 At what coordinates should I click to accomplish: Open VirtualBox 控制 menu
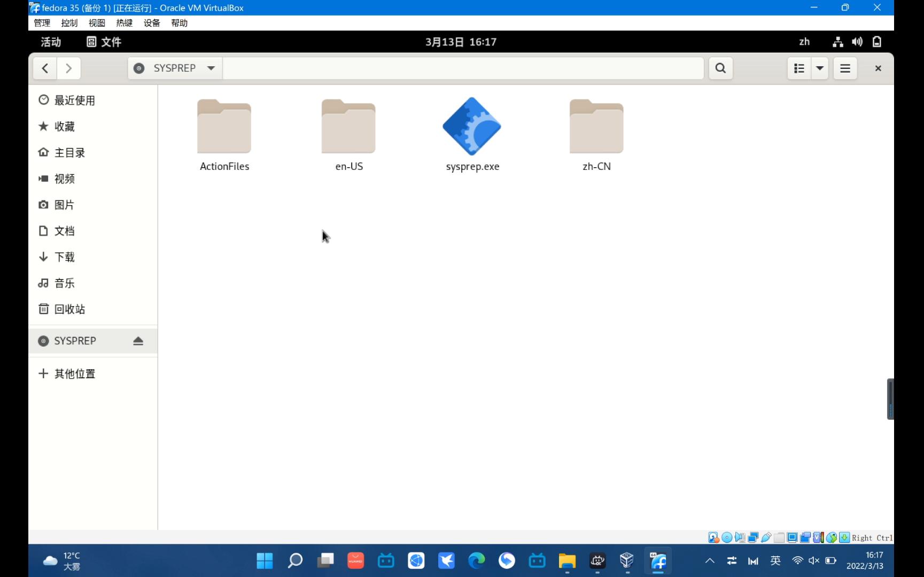(x=69, y=23)
